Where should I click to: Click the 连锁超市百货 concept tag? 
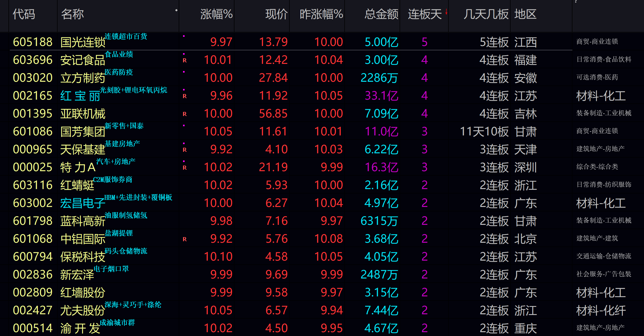(x=126, y=36)
